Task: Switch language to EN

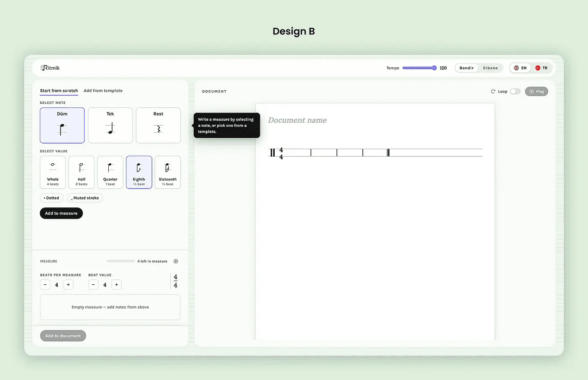Action: tap(520, 68)
